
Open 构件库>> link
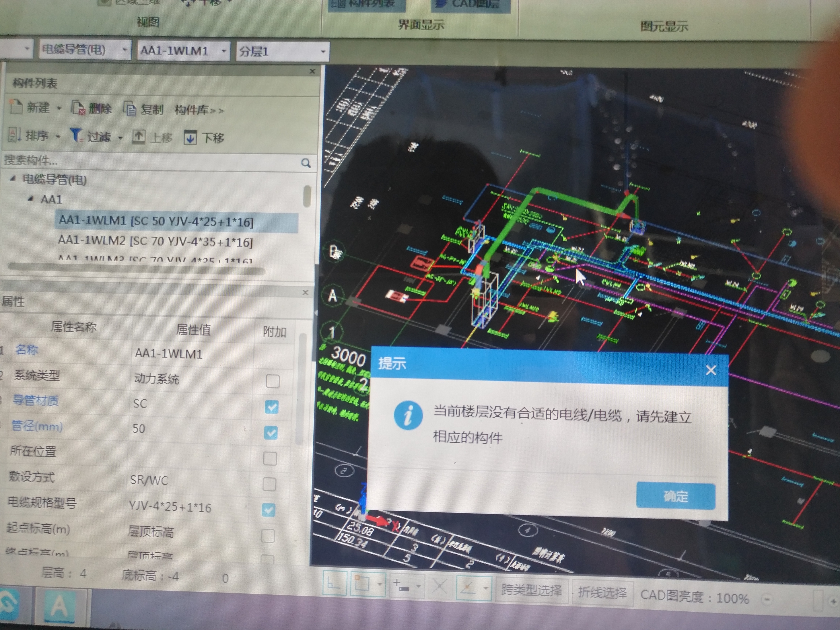point(199,110)
